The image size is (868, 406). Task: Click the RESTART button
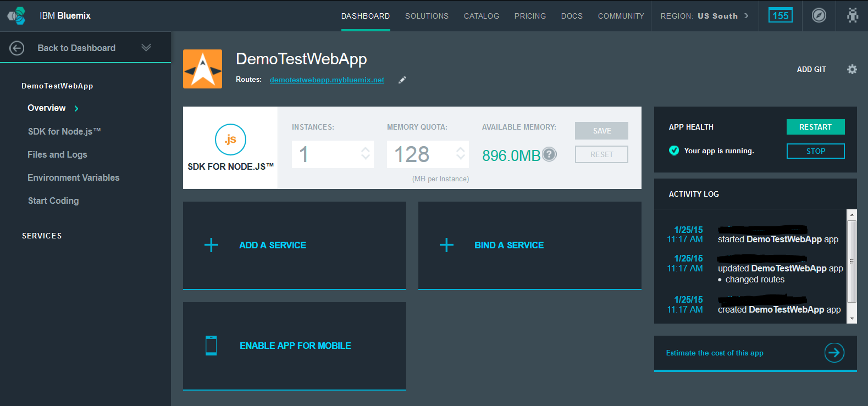click(815, 127)
